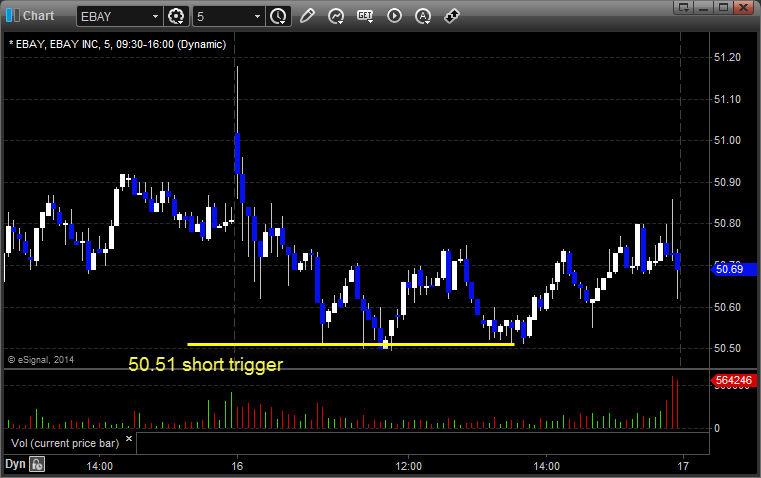Screen dimensions: 761x478
Task: Click the 51.10 price axis label
Action: [x=728, y=99]
